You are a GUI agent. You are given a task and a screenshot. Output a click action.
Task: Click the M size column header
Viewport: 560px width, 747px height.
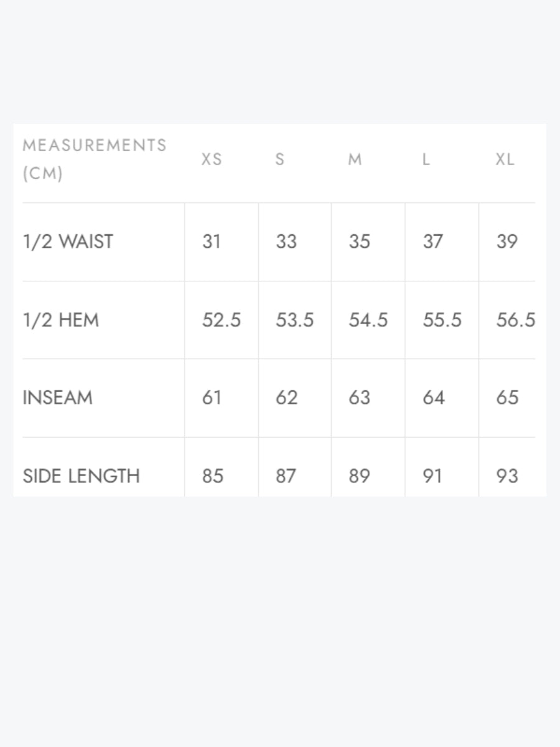coord(355,159)
